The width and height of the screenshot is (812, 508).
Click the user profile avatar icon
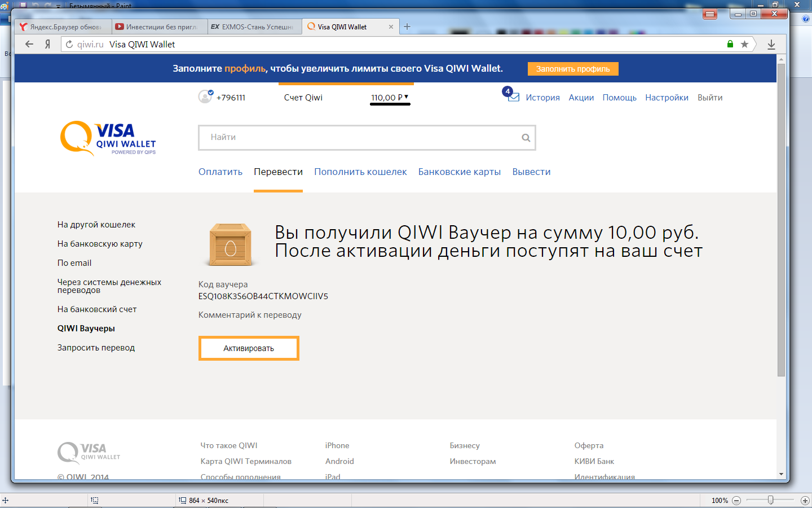(x=205, y=97)
